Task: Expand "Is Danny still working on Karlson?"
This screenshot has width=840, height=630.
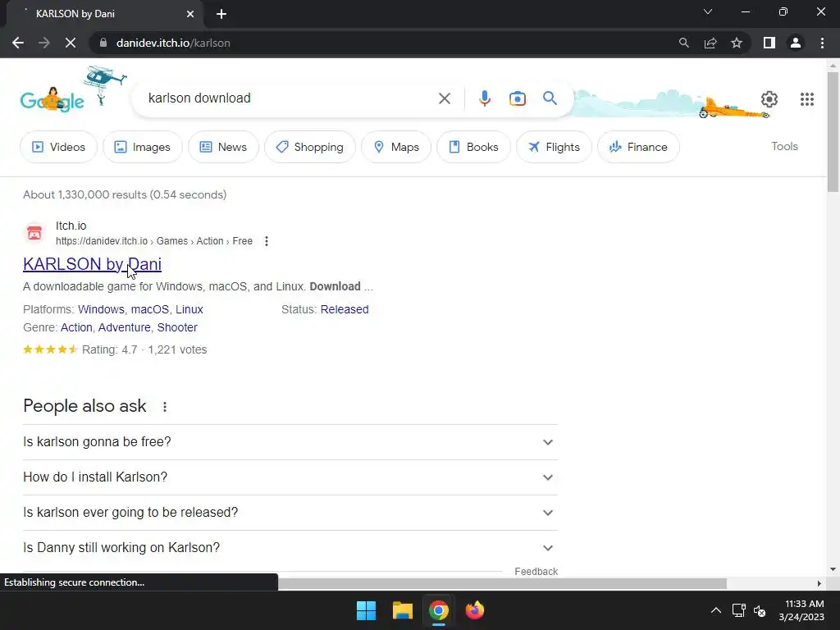Action: pos(290,547)
